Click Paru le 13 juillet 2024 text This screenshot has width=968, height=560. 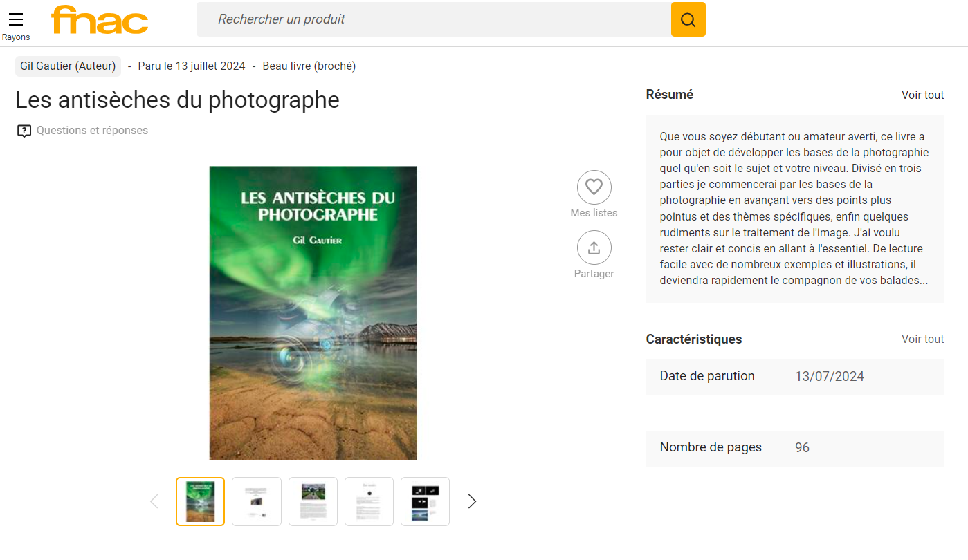tap(192, 66)
